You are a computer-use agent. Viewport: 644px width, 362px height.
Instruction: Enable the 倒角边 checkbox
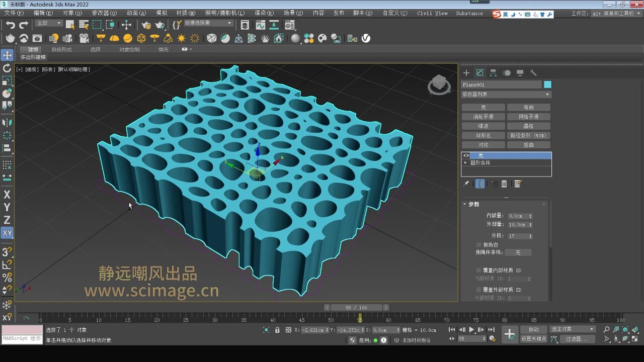tap(478, 244)
